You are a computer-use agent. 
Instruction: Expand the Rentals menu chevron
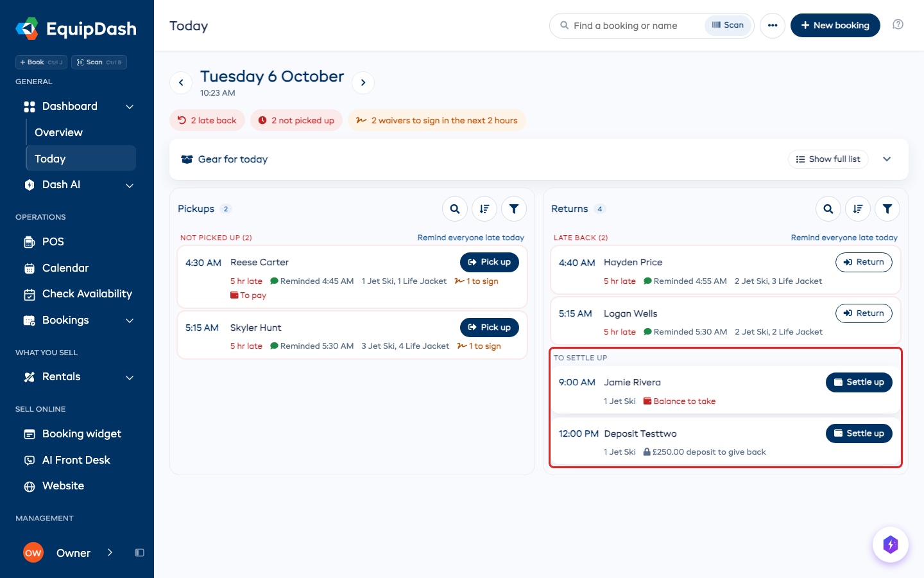(x=130, y=378)
